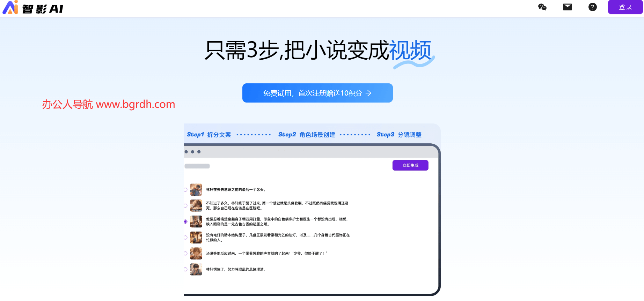The image size is (644, 301).
Task: Select radio for 他强忍着痛楚 row
Action: pyautogui.click(x=185, y=221)
